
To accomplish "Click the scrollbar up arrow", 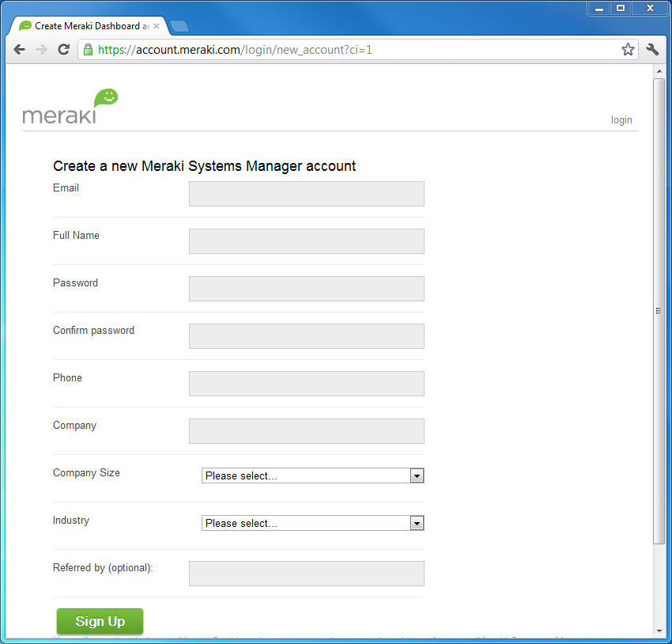I will click(x=659, y=71).
